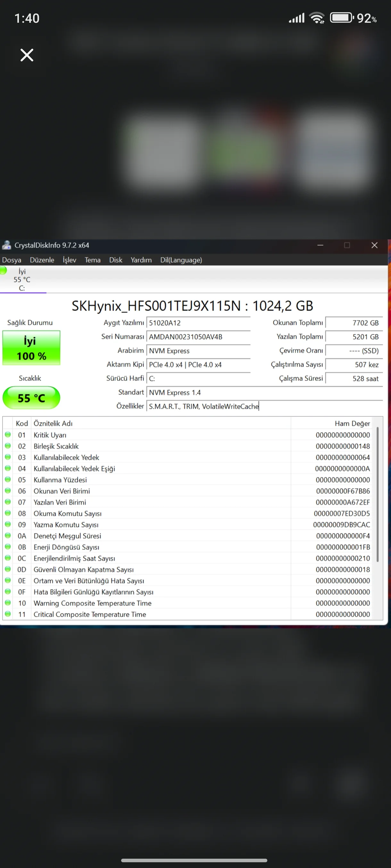
Task: Click the status dot beside Birleşik Sıcaklık
Action: 8,446
